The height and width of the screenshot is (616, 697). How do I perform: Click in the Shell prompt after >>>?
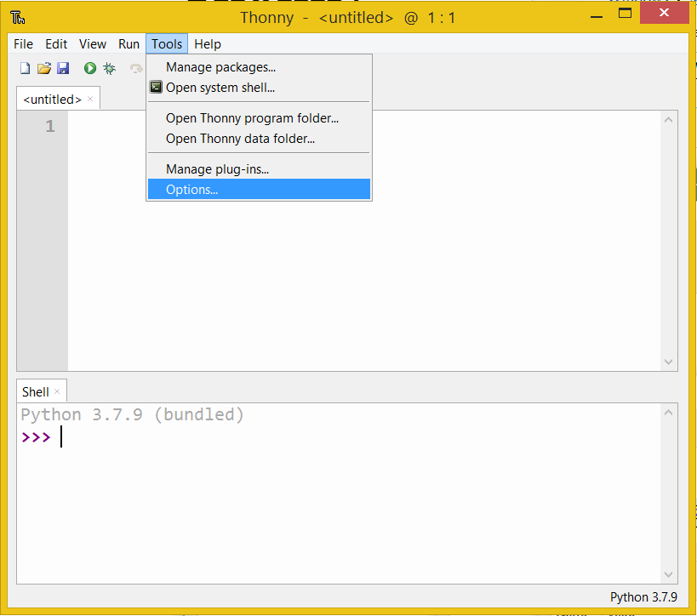point(61,436)
